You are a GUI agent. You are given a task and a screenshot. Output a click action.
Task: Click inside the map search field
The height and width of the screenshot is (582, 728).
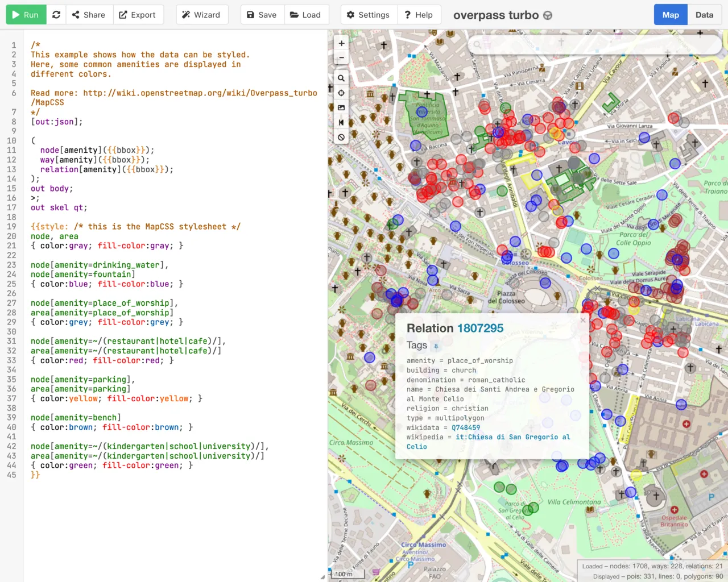[591, 44]
